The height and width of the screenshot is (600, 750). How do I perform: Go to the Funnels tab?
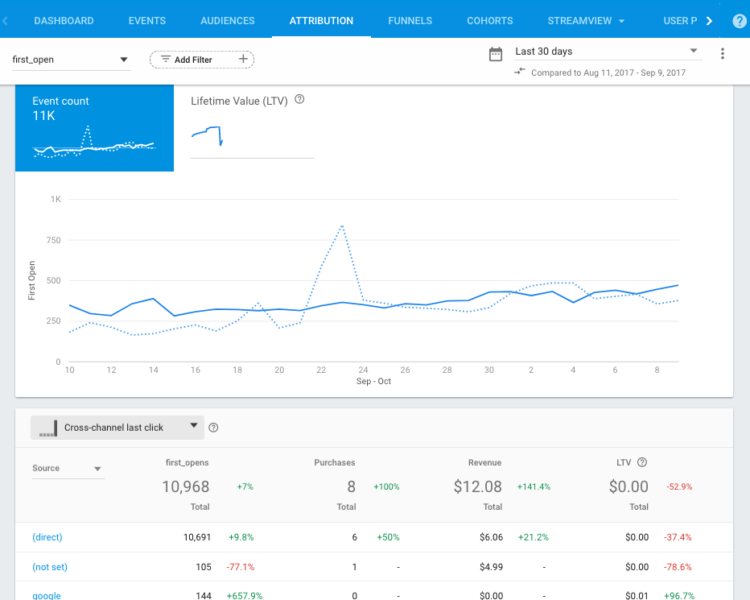pyautogui.click(x=410, y=21)
